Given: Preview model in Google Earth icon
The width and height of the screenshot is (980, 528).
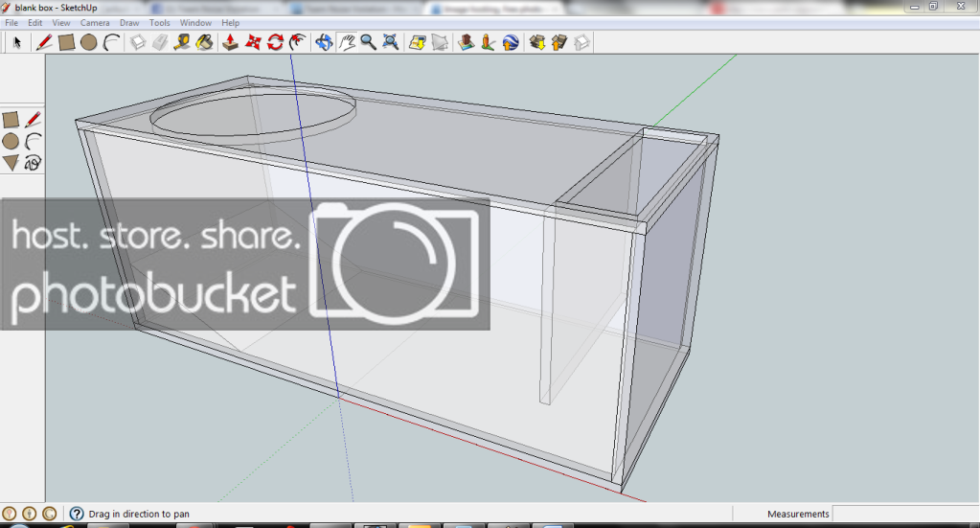Looking at the screenshot, I should (x=511, y=42).
